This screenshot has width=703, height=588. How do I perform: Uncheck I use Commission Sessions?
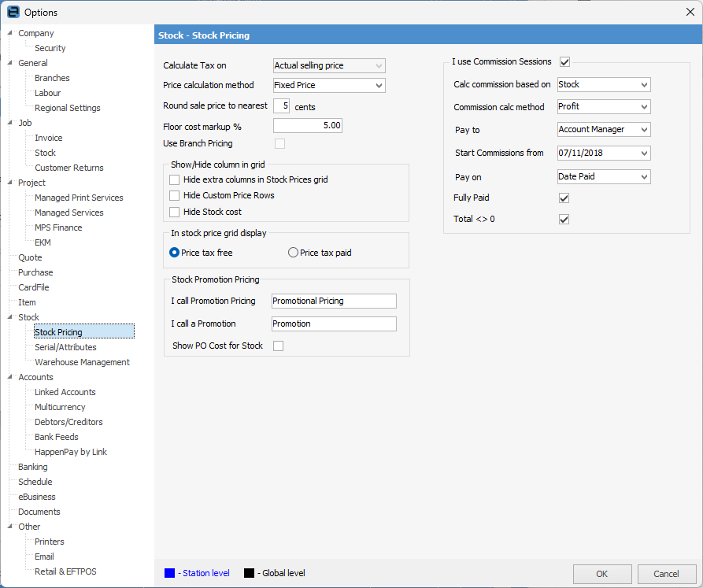564,61
